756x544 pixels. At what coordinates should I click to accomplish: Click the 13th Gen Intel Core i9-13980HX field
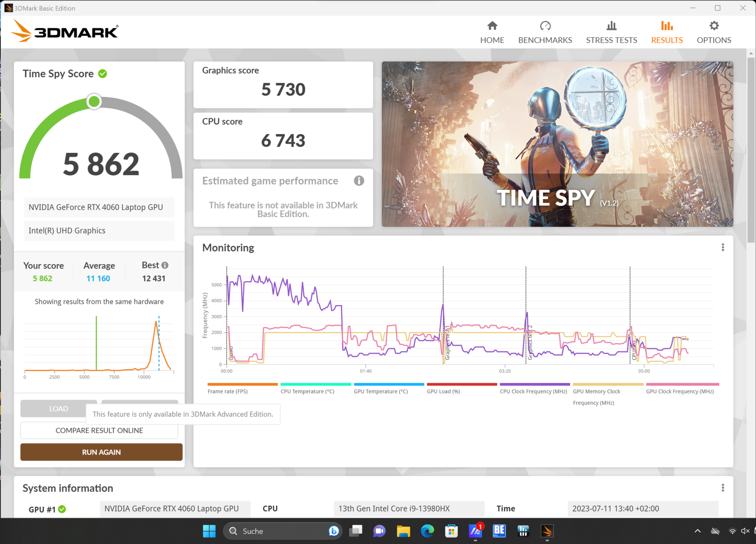click(409, 509)
